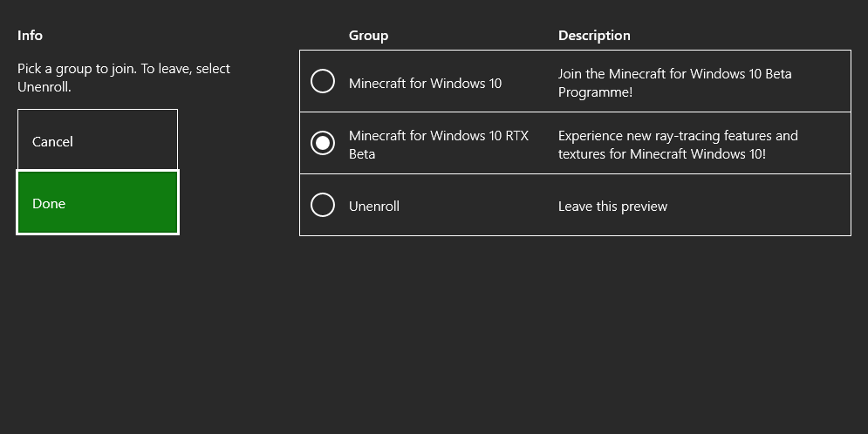Click the Minecraft for Windows 10 RTX Beta radio button
Screen dimensions: 868x434
point(323,143)
